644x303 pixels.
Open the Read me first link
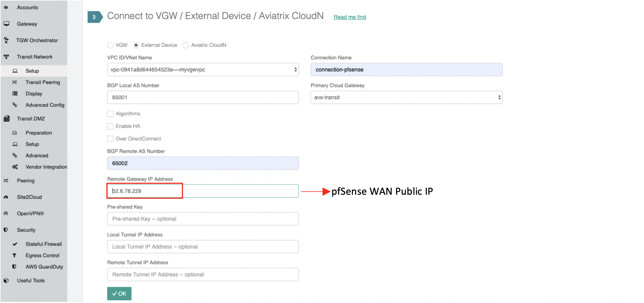pyautogui.click(x=350, y=17)
